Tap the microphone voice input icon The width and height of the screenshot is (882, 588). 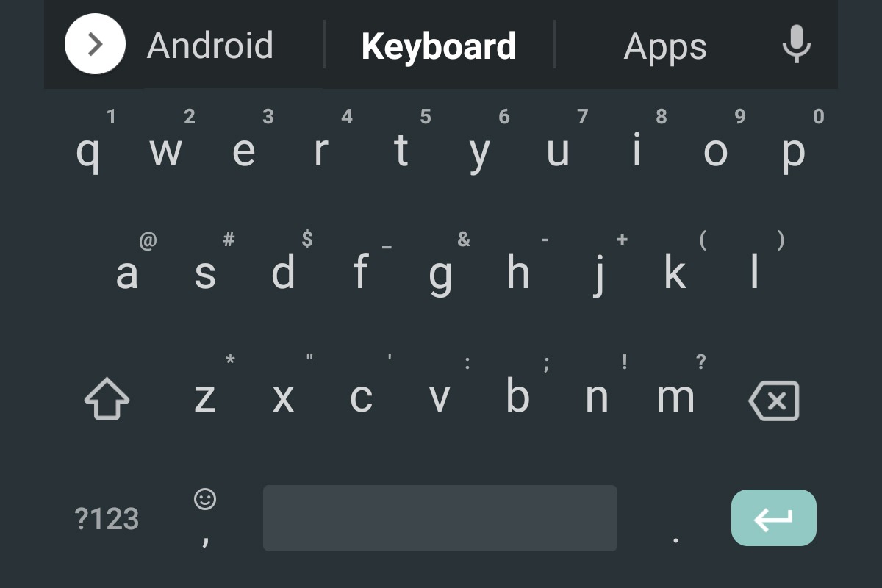[x=796, y=44]
